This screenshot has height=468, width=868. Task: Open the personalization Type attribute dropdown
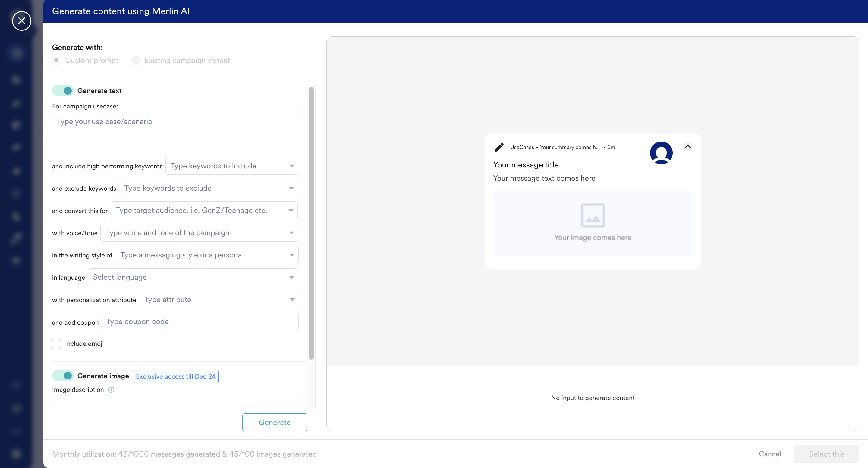click(219, 299)
